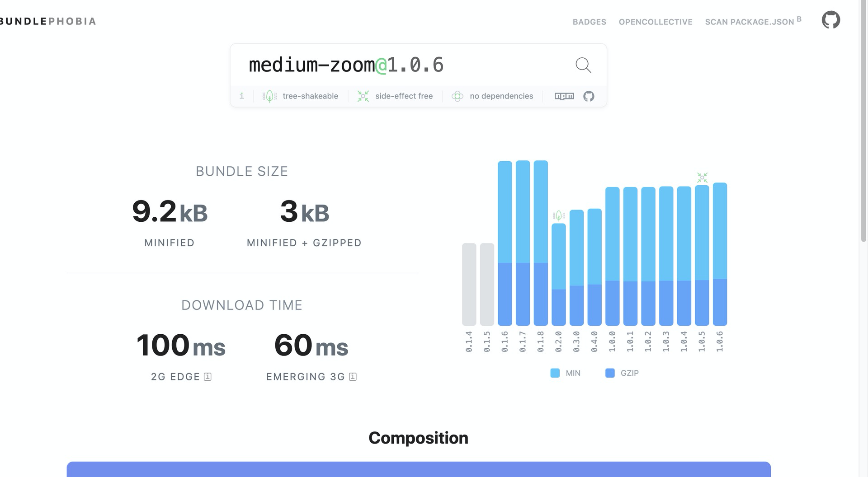This screenshot has width=868, height=477.
Task: Select the version 0.1.4 bar in the chart
Action: pyautogui.click(x=469, y=284)
